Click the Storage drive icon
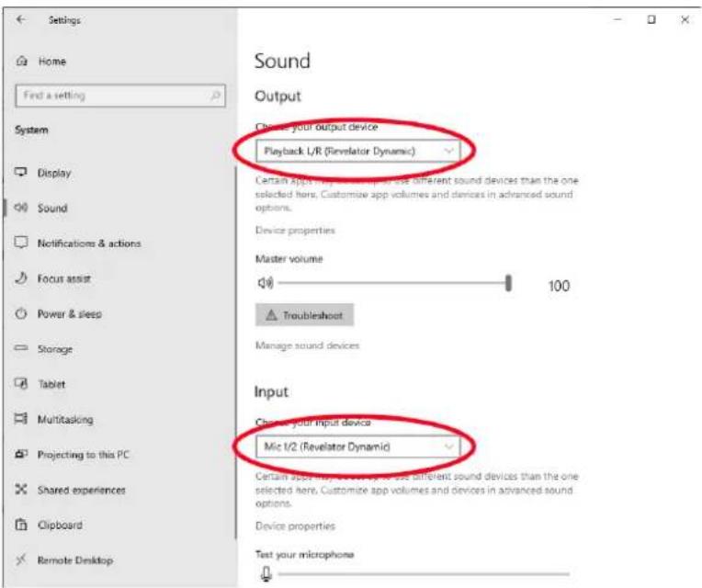702x588 pixels. click(x=21, y=347)
